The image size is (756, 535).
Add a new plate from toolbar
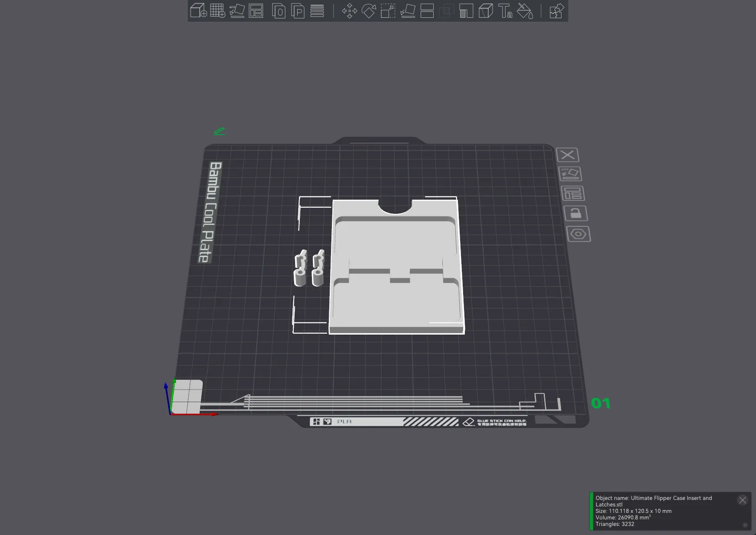point(217,11)
